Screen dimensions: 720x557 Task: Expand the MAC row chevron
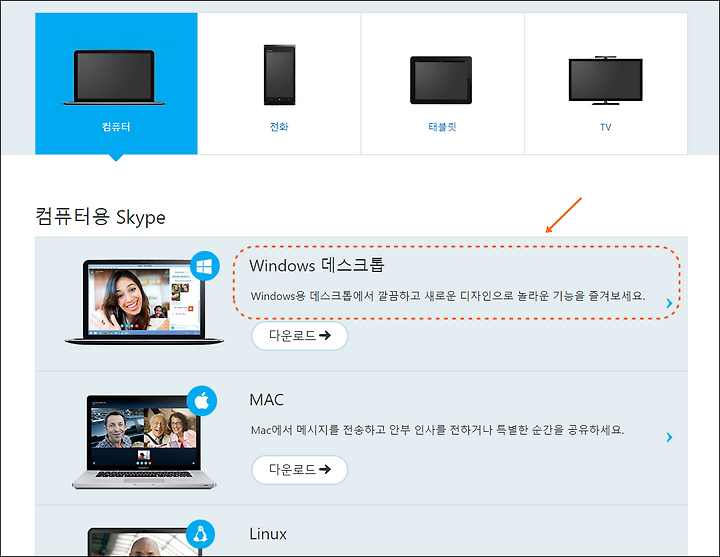click(x=669, y=437)
